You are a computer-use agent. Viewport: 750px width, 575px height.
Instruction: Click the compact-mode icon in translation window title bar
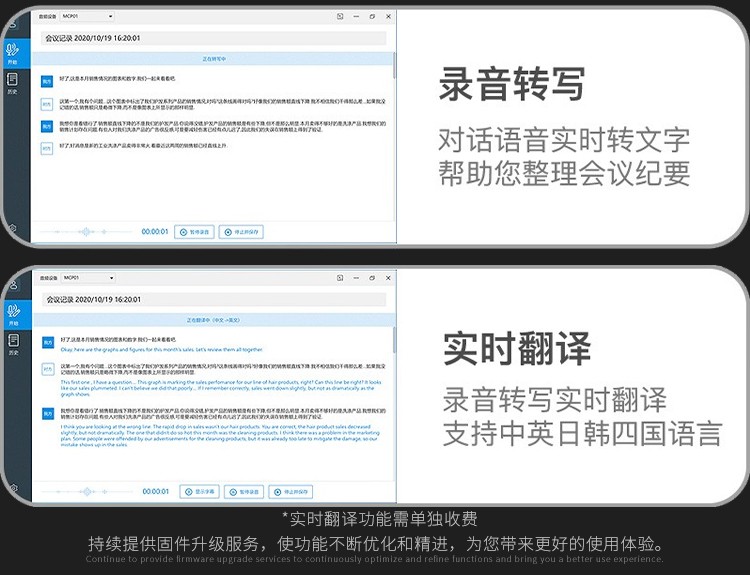click(x=340, y=277)
